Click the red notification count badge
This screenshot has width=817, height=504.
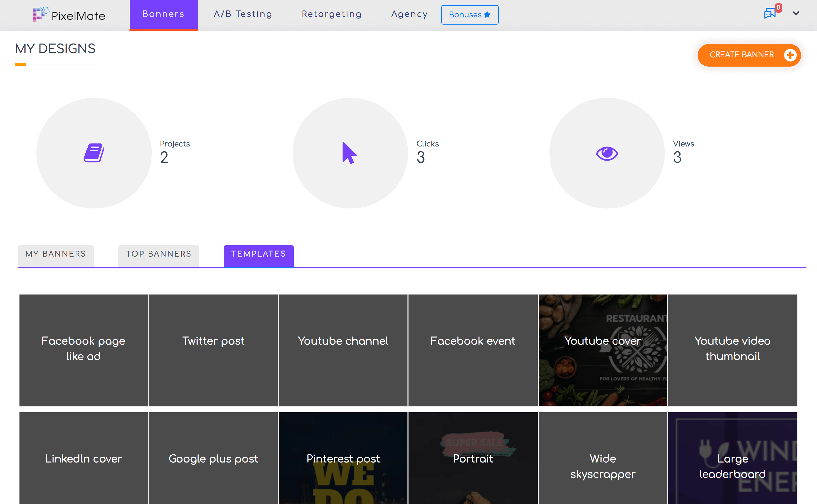(x=778, y=8)
